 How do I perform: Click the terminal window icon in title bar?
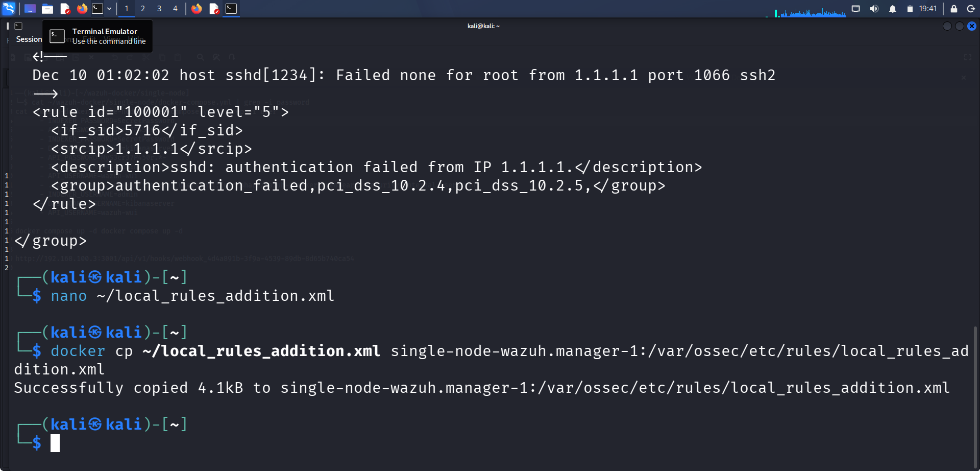[x=18, y=26]
